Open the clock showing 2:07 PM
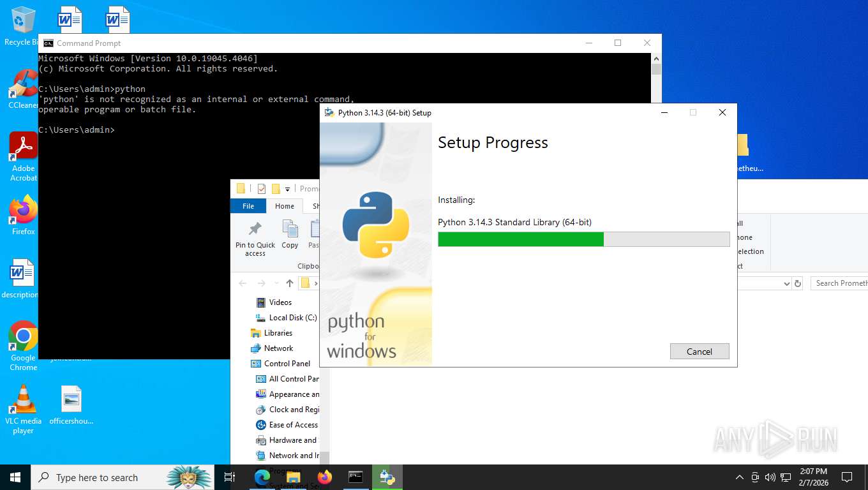 point(812,477)
